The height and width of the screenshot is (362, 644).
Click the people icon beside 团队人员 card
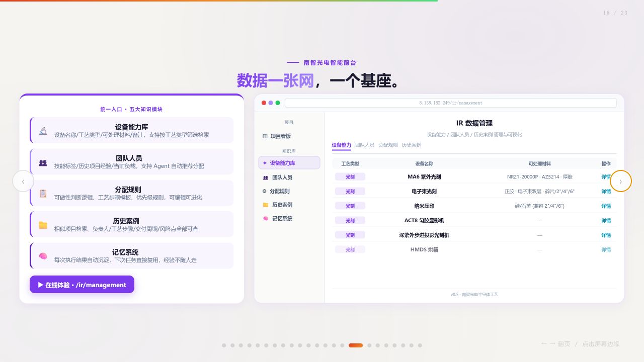point(43,162)
